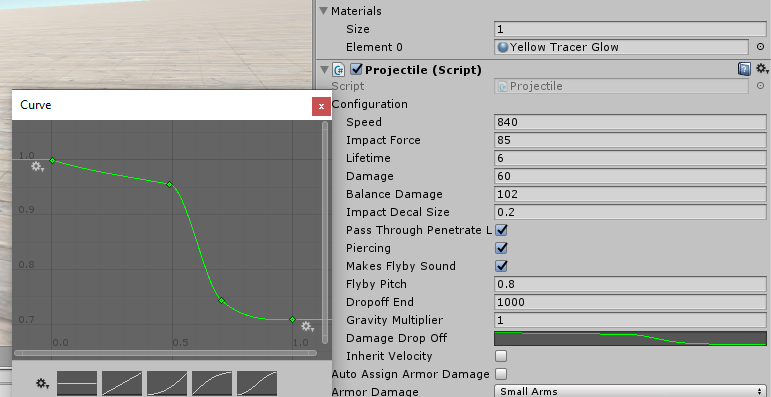
Task: Open Projectile script help reference icon
Action: coord(744,69)
